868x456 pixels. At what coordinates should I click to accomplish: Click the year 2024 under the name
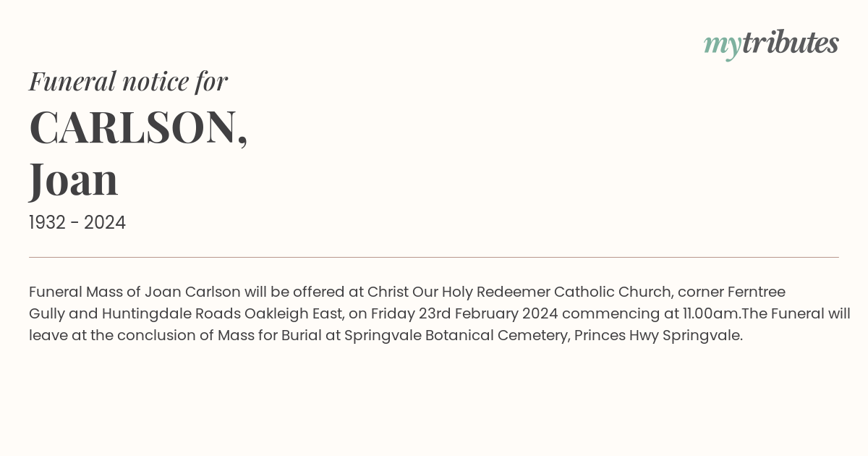[x=105, y=223]
